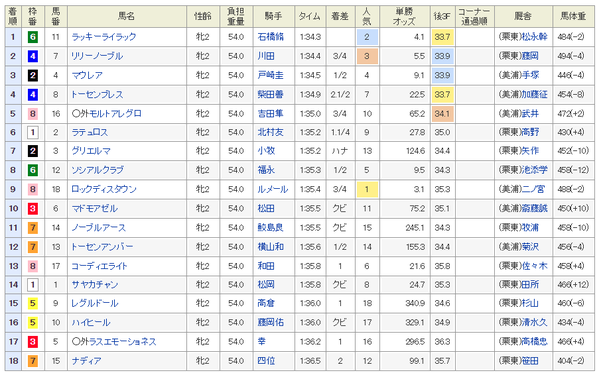Image resolution: width=599 pixels, height=379 pixels.
Task: Select the horse name マウレア
Action: [x=87, y=75]
